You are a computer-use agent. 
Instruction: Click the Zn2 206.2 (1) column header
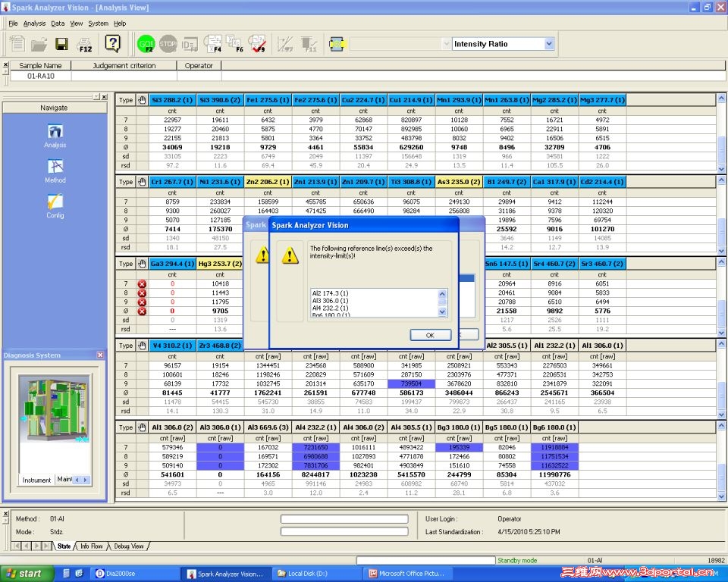click(268, 182)
